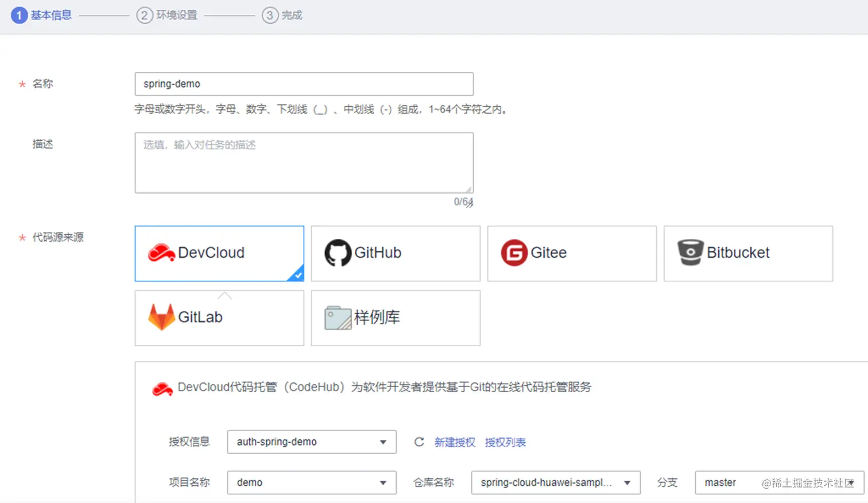The height and width of the screenshot is (503, 868).
Task: Click the Bitbucket bucket logo
Action: [x=690, y=253]
